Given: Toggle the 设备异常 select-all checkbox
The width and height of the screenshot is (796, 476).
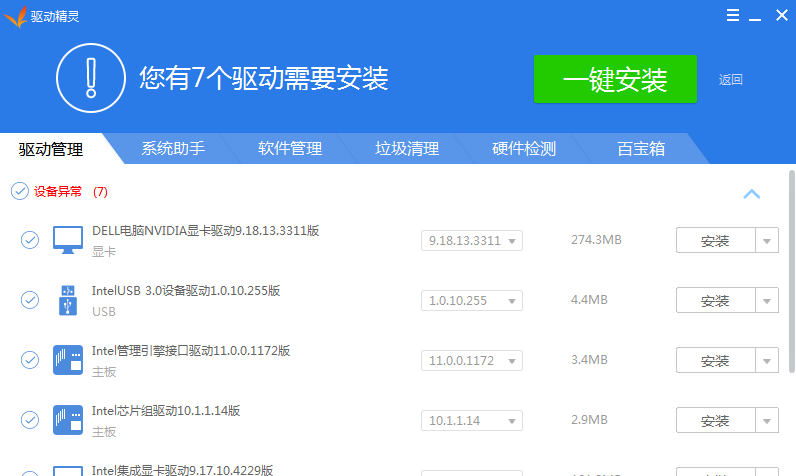Looking at the screenshot, I should (x=20, y=191).
